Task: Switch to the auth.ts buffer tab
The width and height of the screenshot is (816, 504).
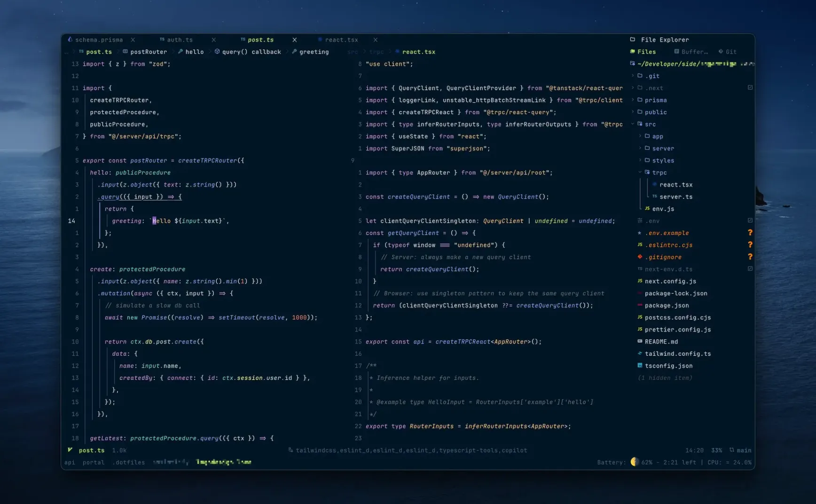Action: click(180, 39)
